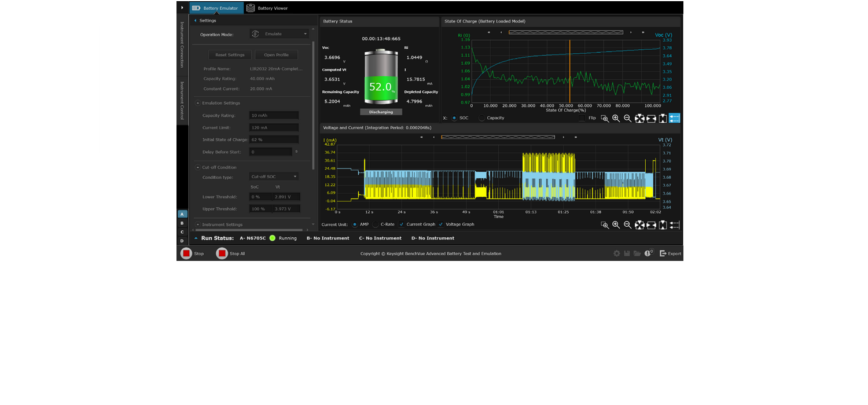Collapse the Settings panel with back chevron
This screenshot has width=868, height=405.
tap(195, 20)
